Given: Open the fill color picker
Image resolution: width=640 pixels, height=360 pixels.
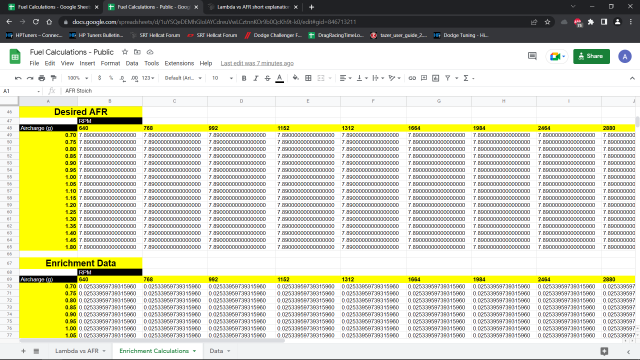Looking at the screenshot, I should pos(296,78).
